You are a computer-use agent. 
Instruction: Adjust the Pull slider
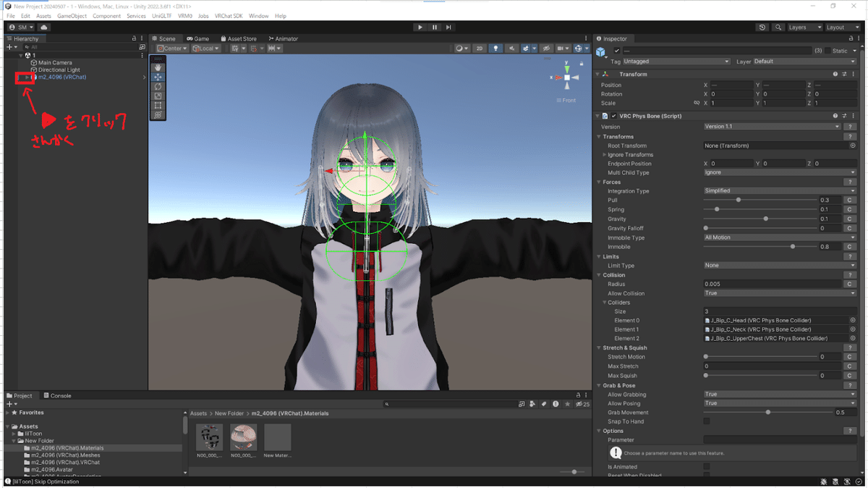point(759,200)
